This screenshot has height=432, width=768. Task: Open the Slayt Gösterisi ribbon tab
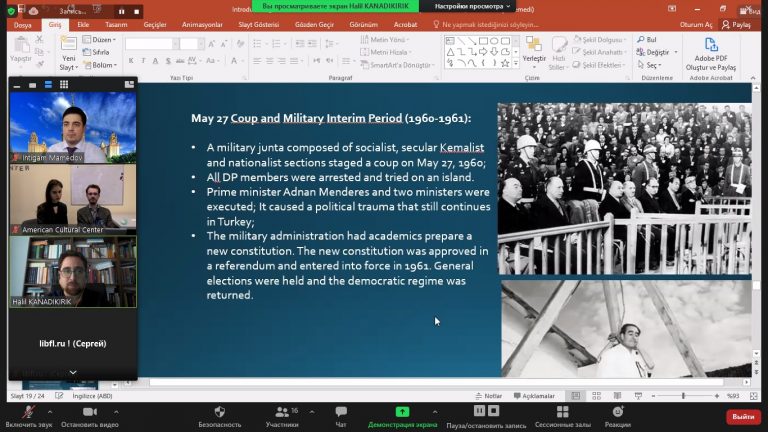258,23
